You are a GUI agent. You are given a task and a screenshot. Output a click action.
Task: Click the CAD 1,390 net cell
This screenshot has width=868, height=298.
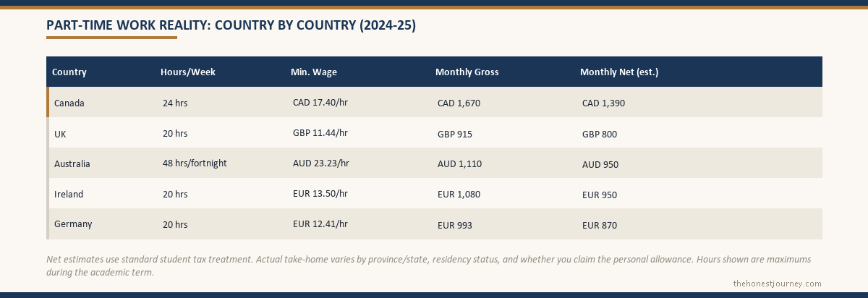[x=603, y=103]
